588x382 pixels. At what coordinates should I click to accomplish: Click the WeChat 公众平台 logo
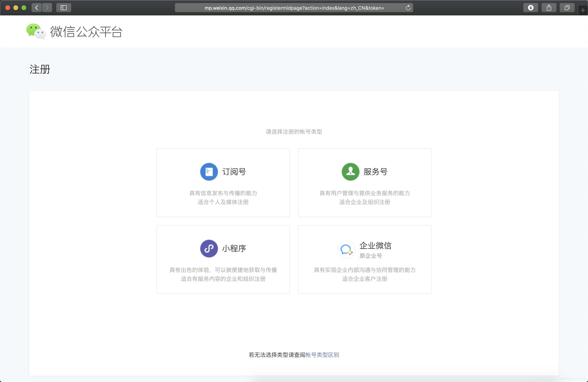coord(74,31)
